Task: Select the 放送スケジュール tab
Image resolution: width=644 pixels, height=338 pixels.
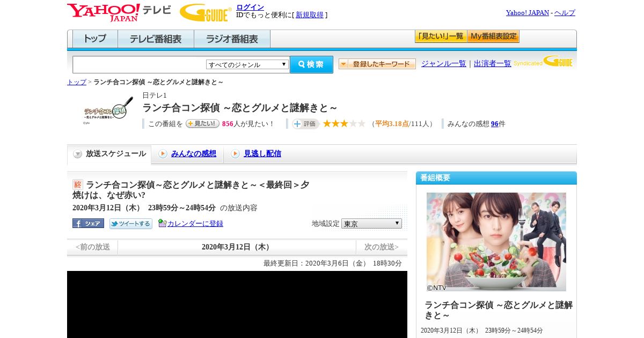Action: click(x=109, y=154)
